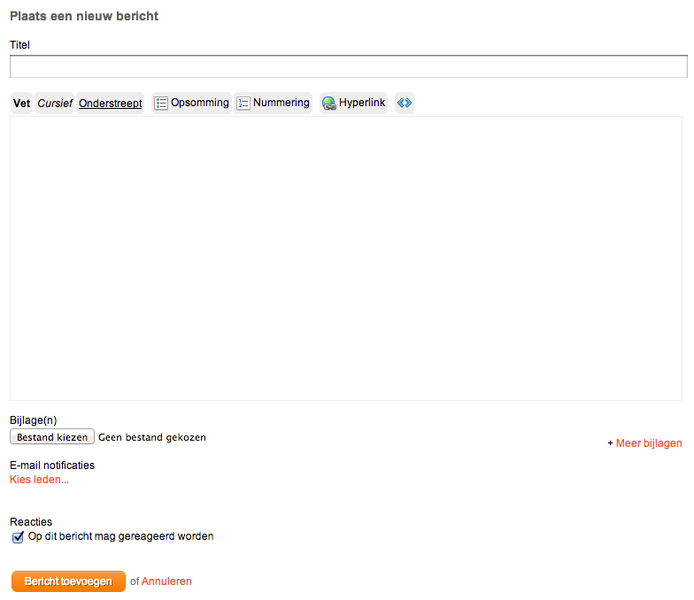Open file picker with Bestand kiezen

tap(52, 437)
